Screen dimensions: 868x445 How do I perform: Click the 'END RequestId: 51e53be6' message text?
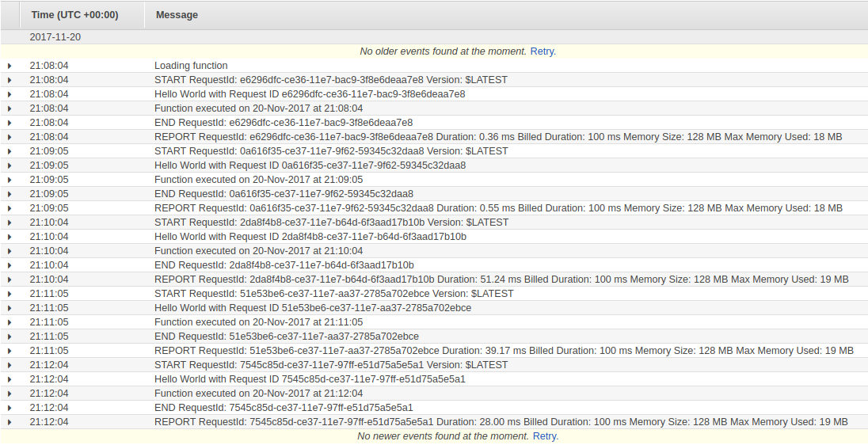(x=287, y=337)
